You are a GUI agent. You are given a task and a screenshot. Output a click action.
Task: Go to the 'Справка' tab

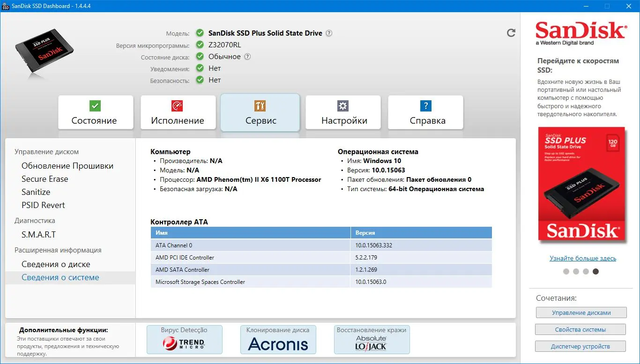click(x=425, y=112)
